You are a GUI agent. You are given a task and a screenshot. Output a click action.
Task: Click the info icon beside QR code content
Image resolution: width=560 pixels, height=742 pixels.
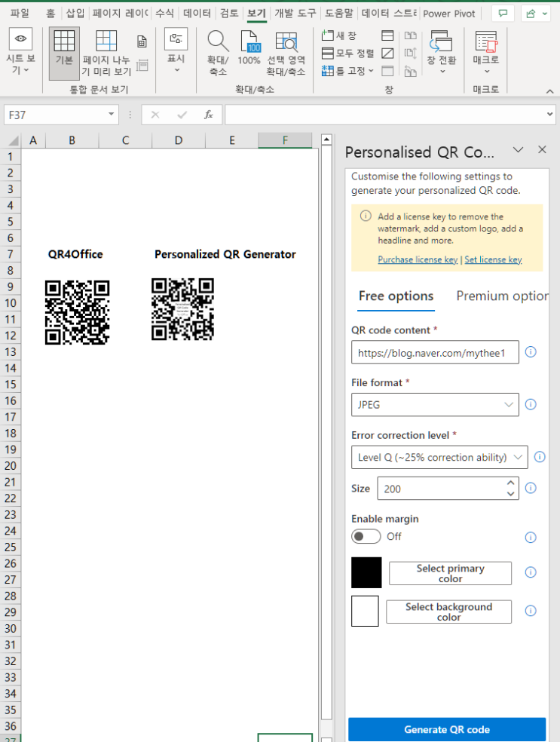click(531, 352)
